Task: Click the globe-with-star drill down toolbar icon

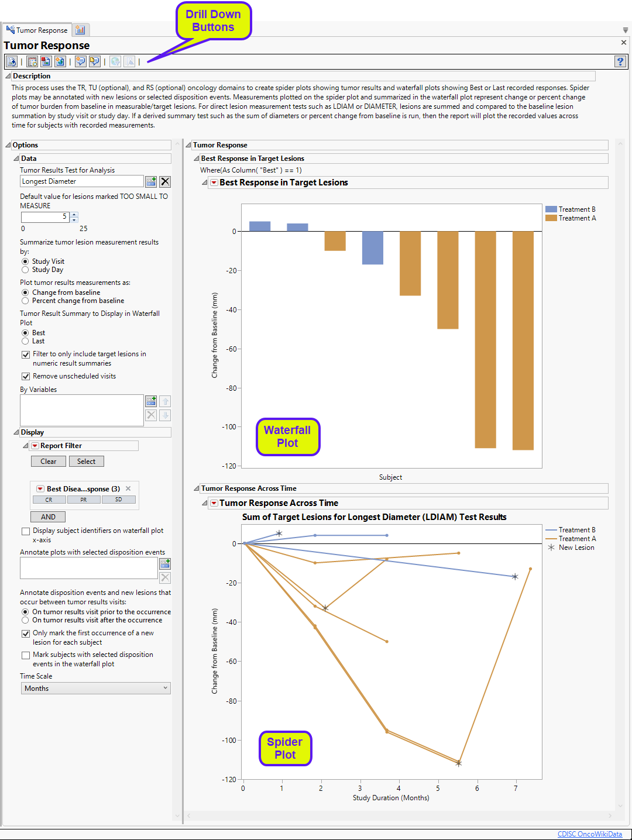Action: coord(60,61)
